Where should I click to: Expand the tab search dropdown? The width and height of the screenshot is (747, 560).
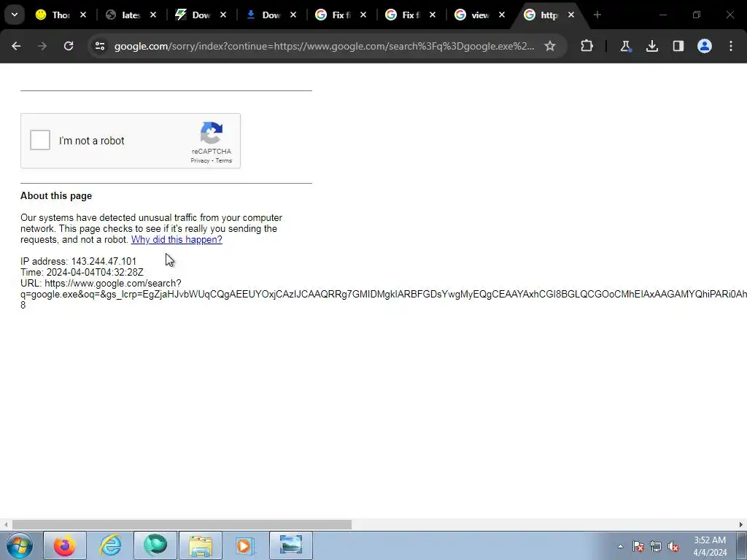15,15
